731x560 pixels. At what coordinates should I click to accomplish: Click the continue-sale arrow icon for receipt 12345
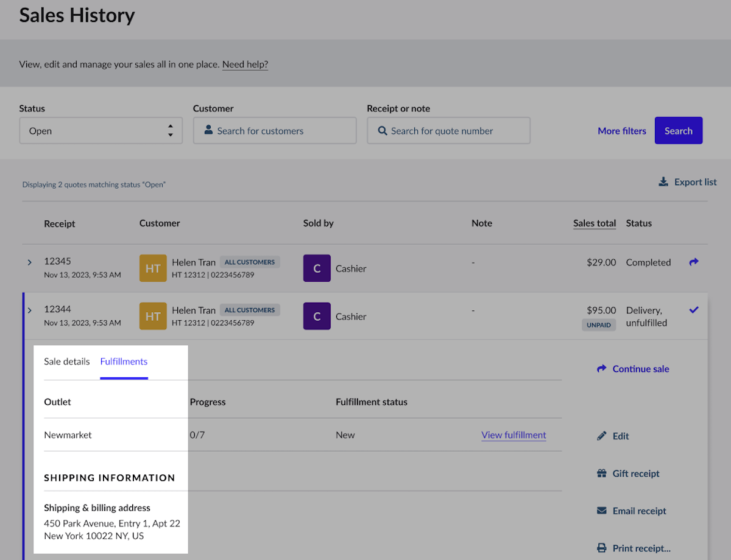tap(693, 262)
